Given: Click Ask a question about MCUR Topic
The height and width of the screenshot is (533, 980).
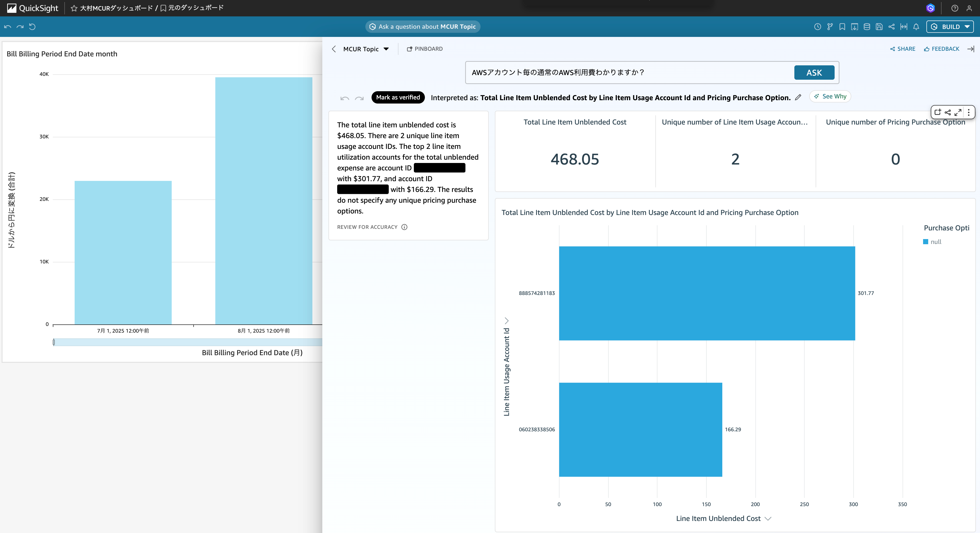Looking at the screenshot, I should click(423, 27).
